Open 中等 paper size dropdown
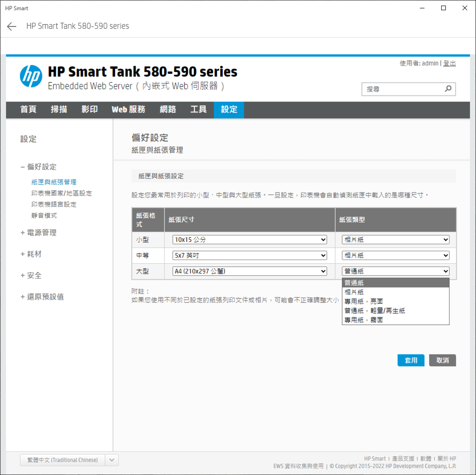Screen dimensions: 476x475 250,255
